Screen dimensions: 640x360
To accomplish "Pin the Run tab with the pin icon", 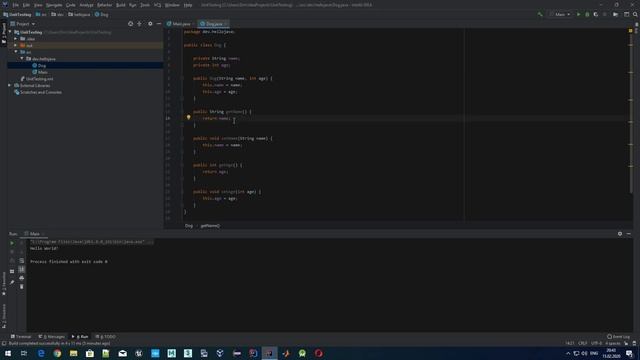I will 12,282.
